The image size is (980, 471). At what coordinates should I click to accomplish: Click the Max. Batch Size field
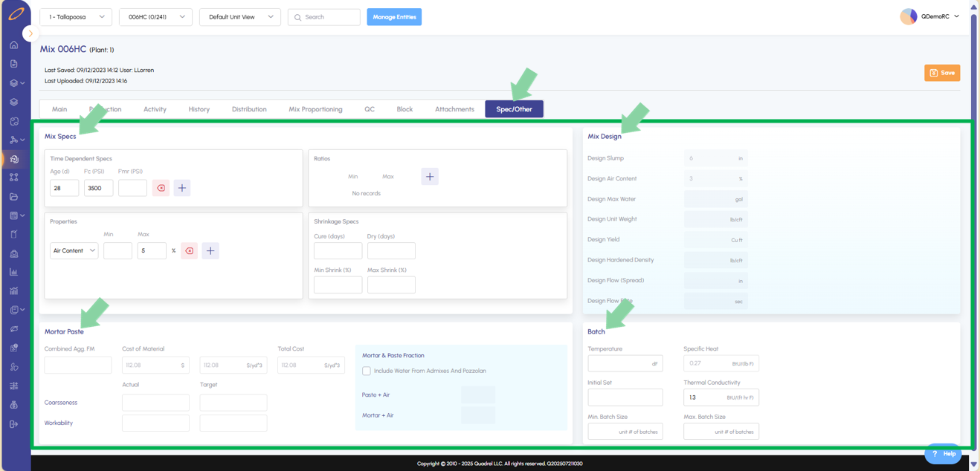pos(721,432)
